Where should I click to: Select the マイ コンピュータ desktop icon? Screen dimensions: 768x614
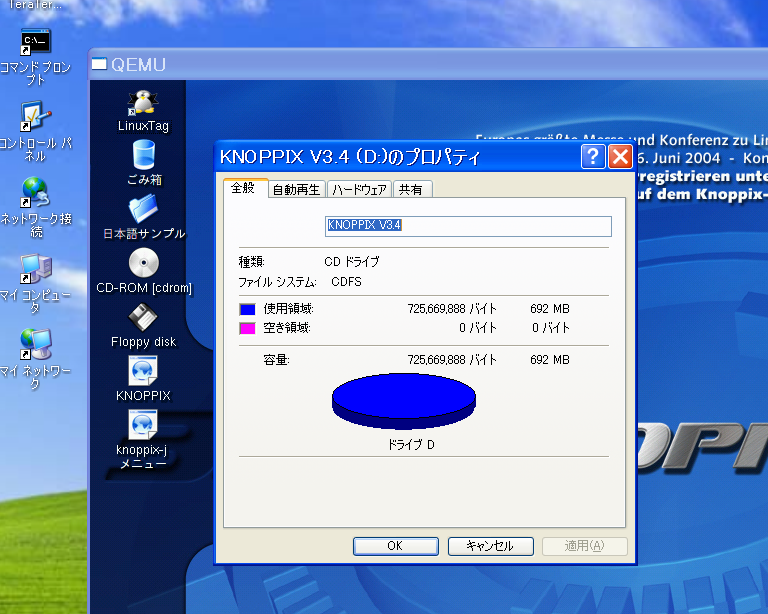35,268
